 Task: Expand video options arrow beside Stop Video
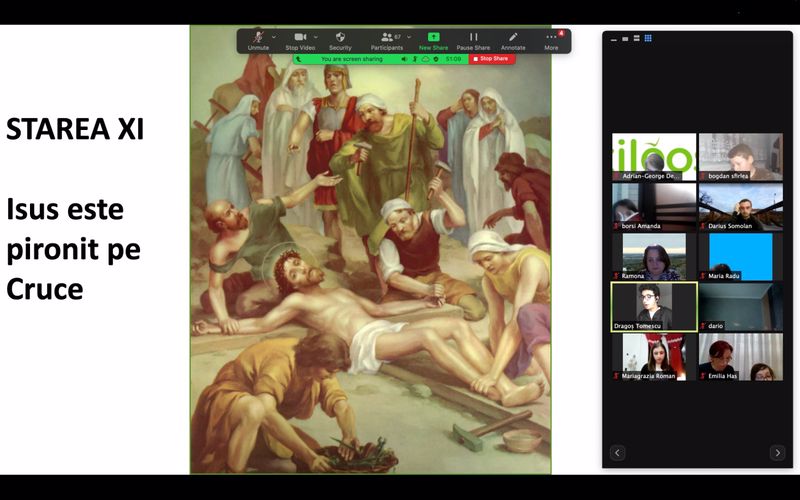pyautogui.click(x=317, y=35)
